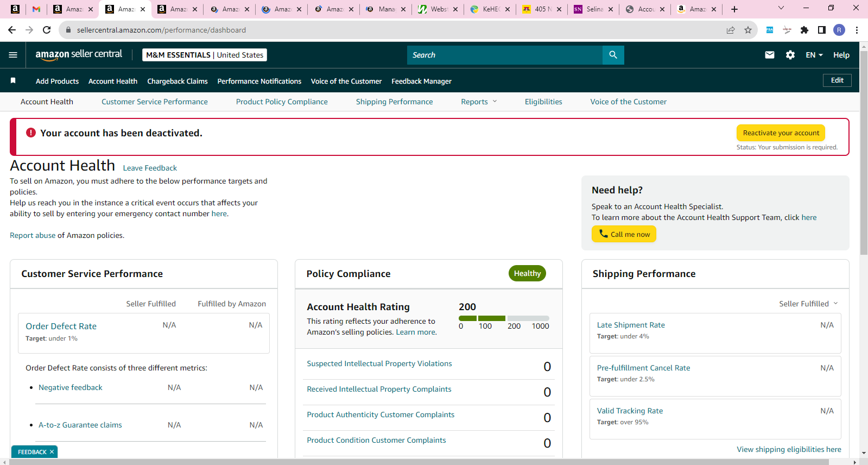Screen dimensions: 868x465
Task: Click the Leave Feedback link
Action: pos(150,168)
